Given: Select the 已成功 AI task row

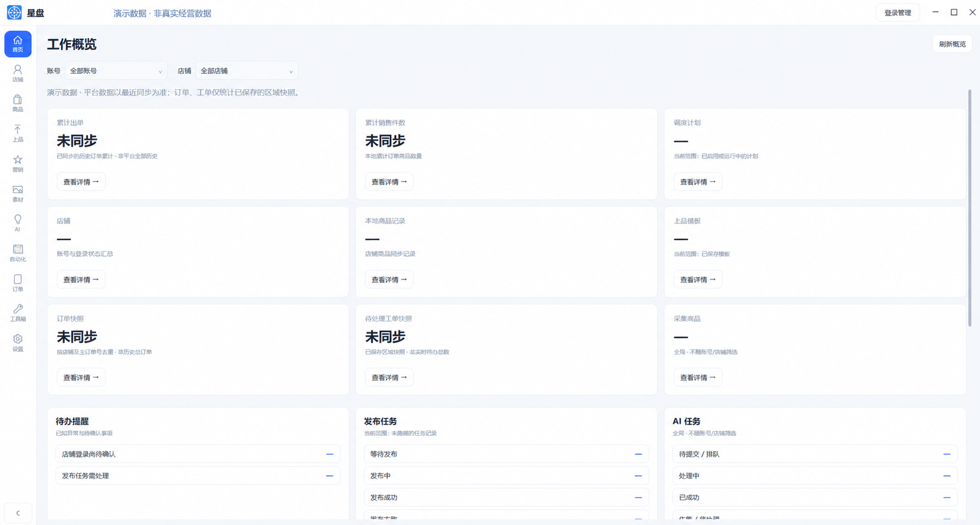Looking at the screenshot, I should point(815,498).
